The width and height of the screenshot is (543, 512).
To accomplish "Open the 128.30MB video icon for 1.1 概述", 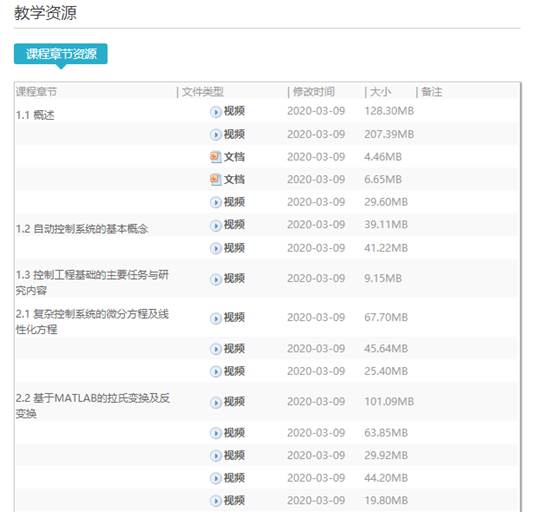I will coord(215,112).
